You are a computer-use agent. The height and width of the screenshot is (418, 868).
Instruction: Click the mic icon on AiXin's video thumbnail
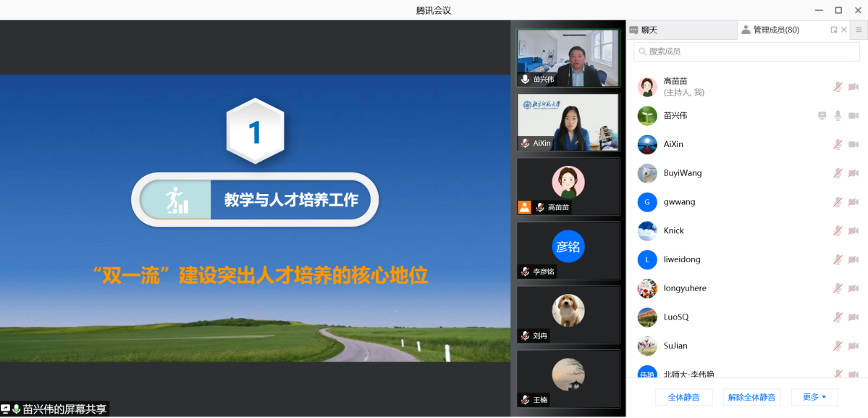[525, 143]
